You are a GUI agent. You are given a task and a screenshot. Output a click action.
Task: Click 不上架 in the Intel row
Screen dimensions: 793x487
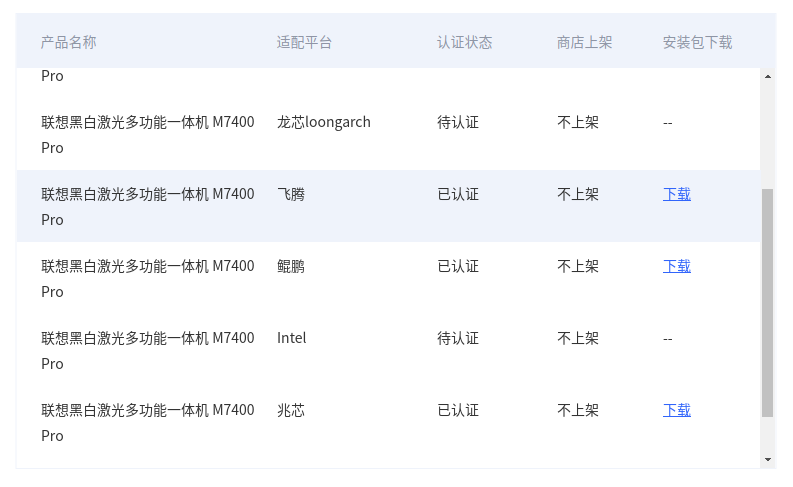point(578,338)
